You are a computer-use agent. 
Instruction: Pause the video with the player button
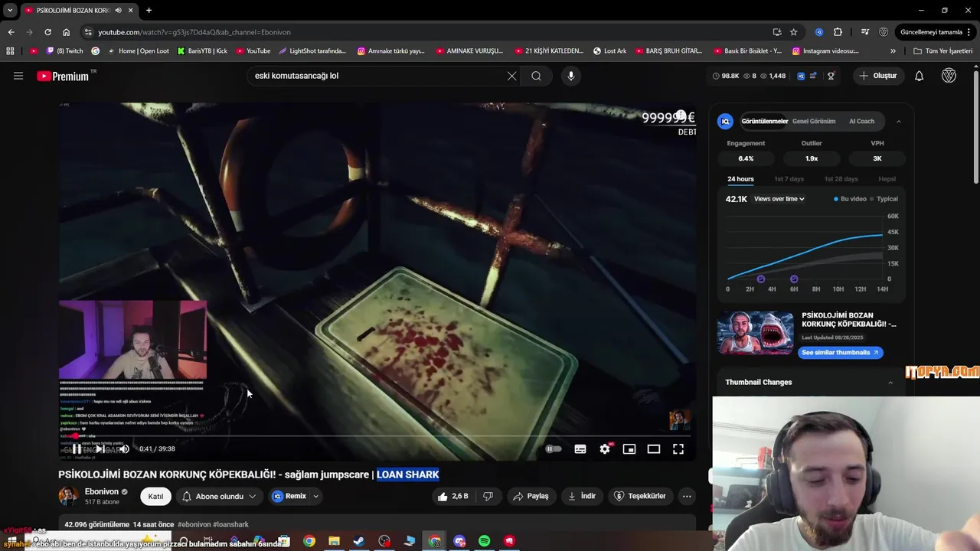click(77, 449)
